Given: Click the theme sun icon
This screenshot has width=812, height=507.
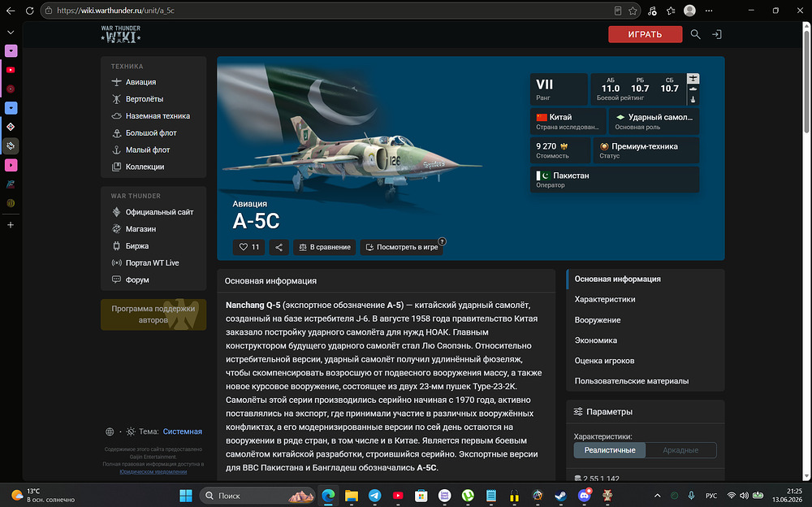Looking at the screenshot, I should pyautogui.click(x=131, y=431).
